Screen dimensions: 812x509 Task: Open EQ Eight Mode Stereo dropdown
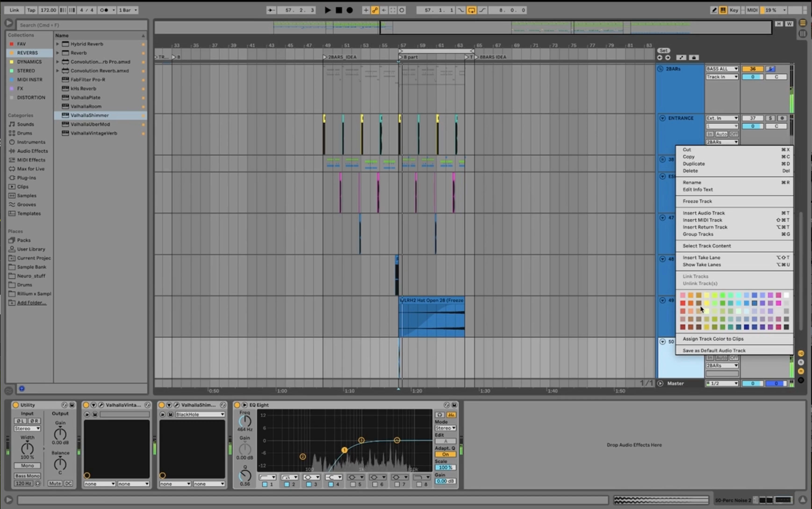coord(445,428)
